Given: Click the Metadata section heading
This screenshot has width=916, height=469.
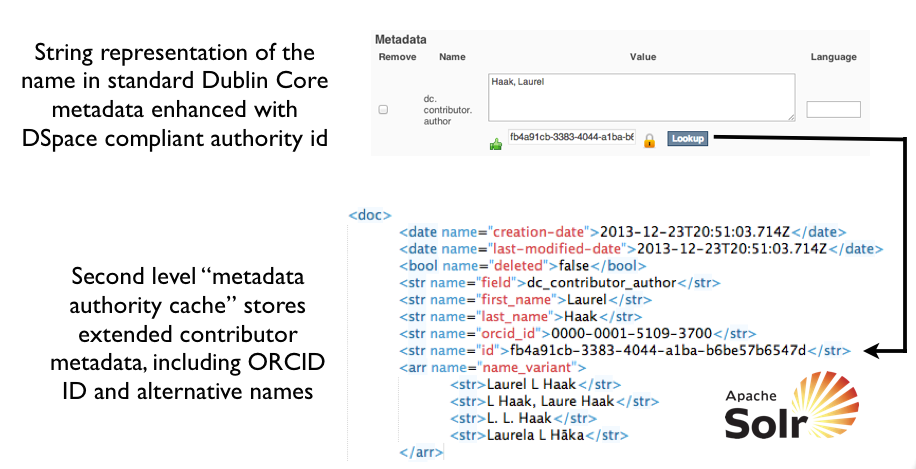Looking at the screenshot, I should pyautogui.click(x=400, y=39).
